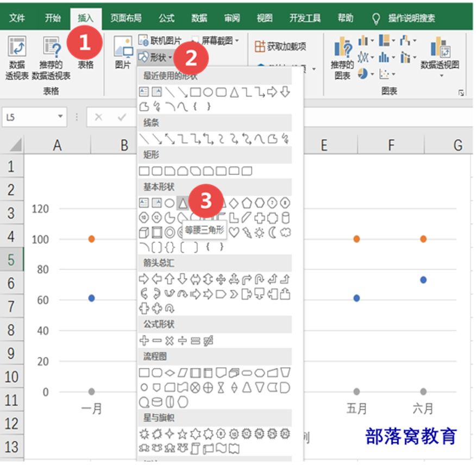Screen dimensions: 476x465
Task: Open the 页面布局 (Page Layout) tab
Action: (126, 18)
